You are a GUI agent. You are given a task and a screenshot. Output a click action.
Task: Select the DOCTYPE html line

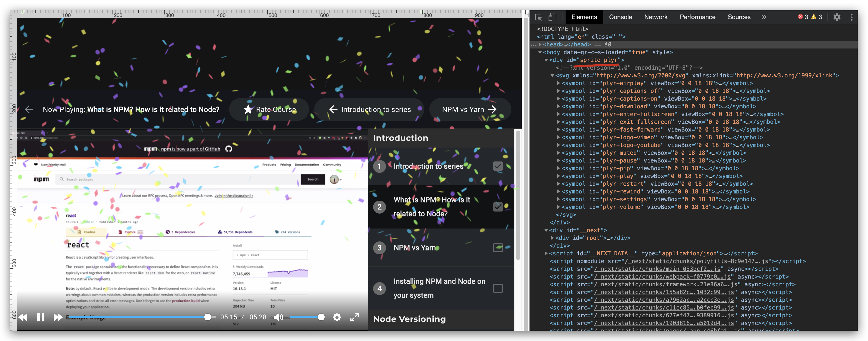click(562, 29)
